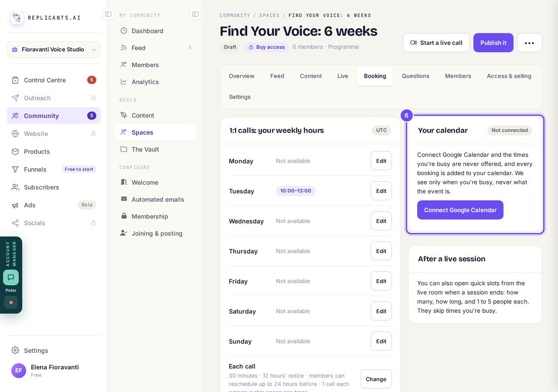
Task: Open the three-dots more options menu
Action: [x=529, y=43]
